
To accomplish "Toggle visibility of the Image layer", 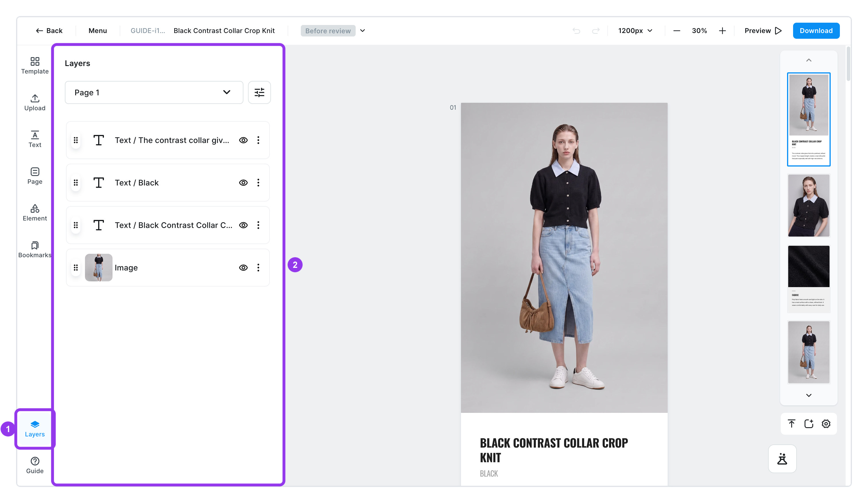I will point(243,268).
